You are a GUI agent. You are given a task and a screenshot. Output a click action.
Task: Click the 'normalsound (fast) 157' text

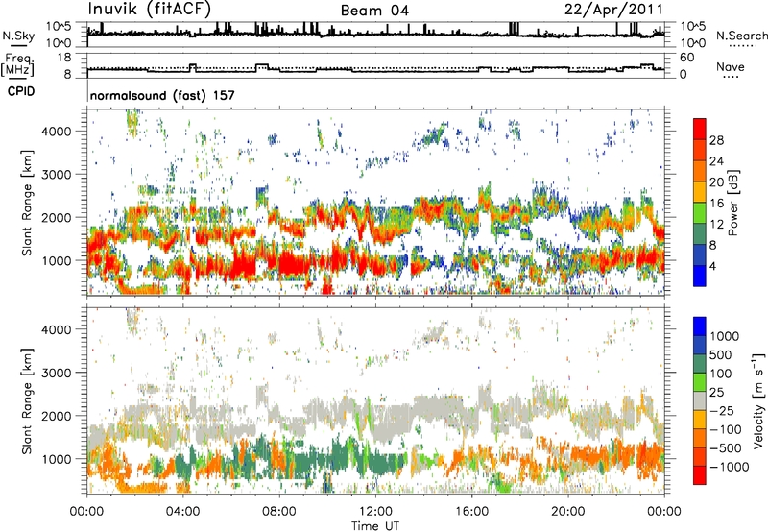tap(162, 95)
